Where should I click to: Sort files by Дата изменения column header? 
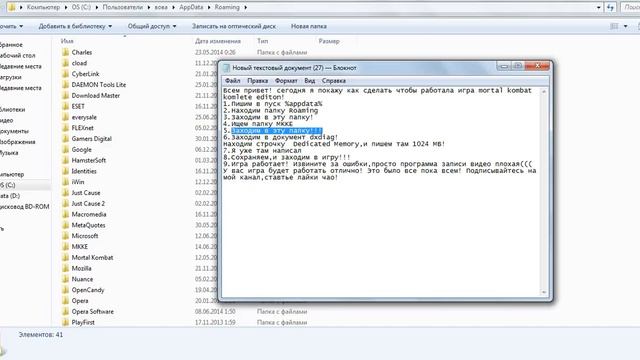pos(218,41)
